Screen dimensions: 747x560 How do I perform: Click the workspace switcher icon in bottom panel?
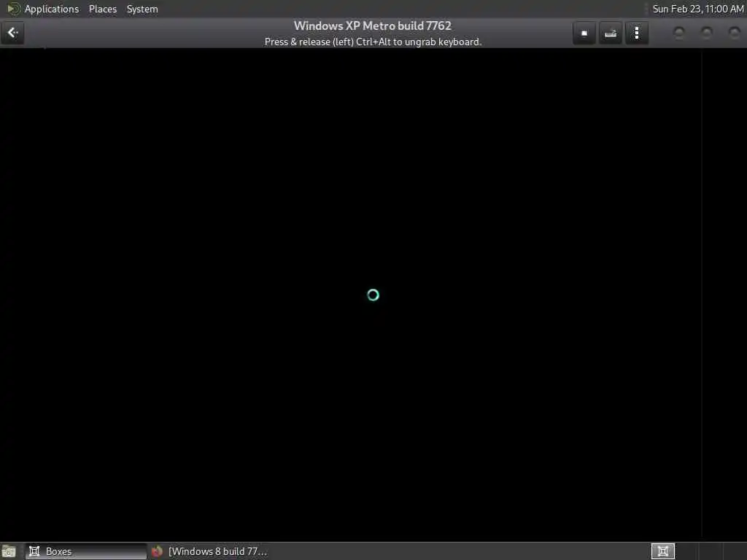(x=662, y=551)
